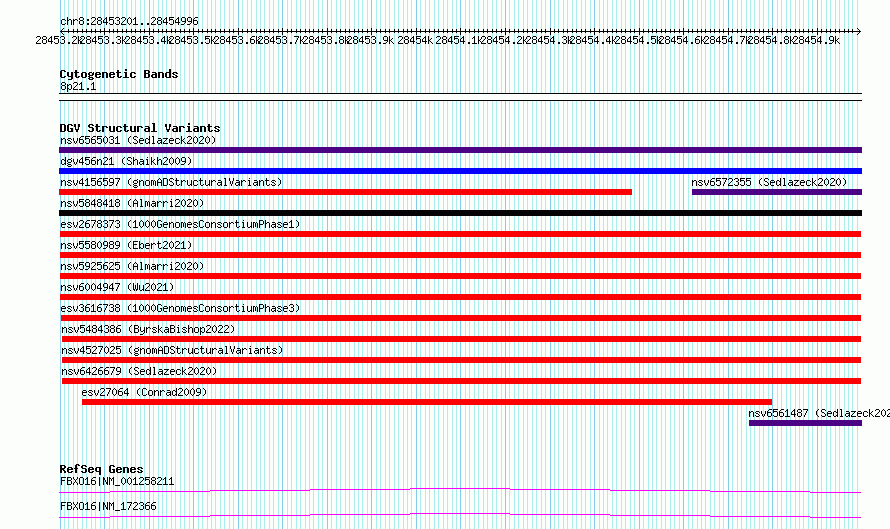
Task: Select the esv27064 (Conrad2009) variant bar
Action: click(427, 402)
